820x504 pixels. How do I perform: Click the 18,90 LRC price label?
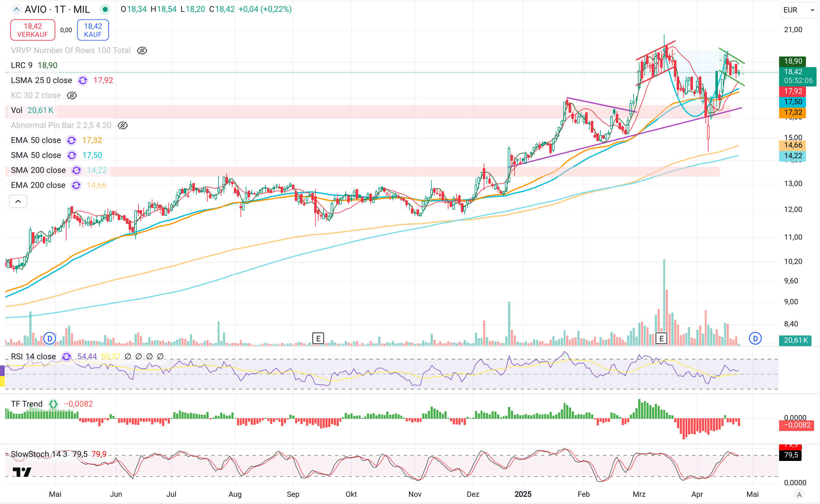[792, 61]
